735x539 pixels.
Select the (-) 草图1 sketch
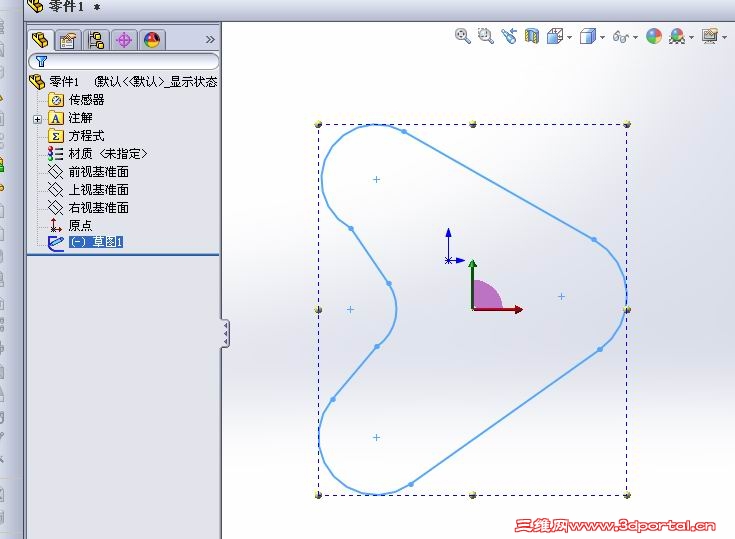[96, 242]
